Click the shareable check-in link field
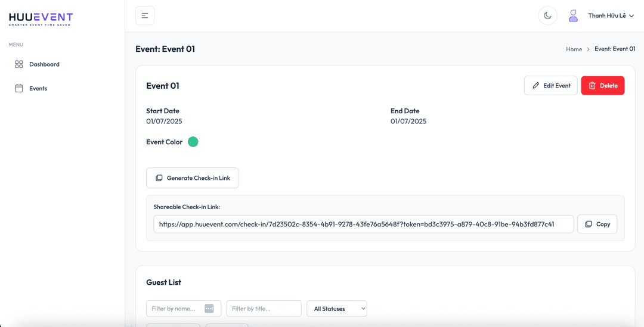Image resolution: width=644 pixels, height=327 pixels. tap(364, 224)
